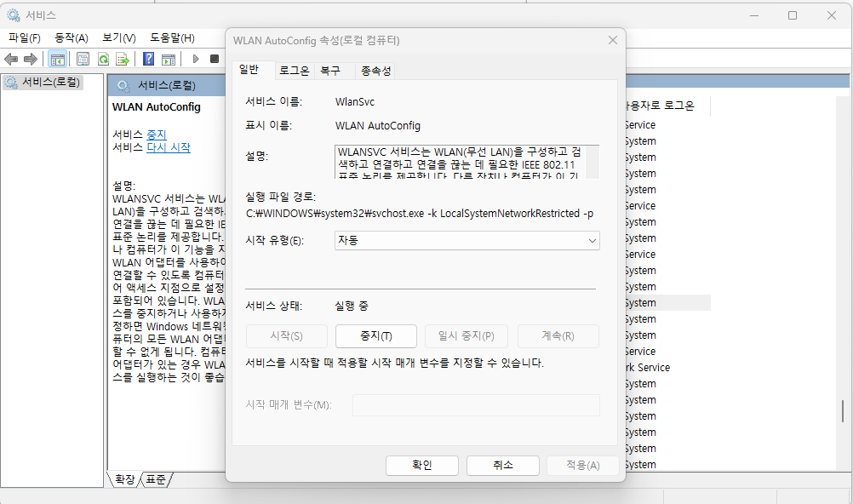The height and width of the screenshot is (504, 853).
Task: Confirm with the 확인 button
Action: [x=422, y=466]
